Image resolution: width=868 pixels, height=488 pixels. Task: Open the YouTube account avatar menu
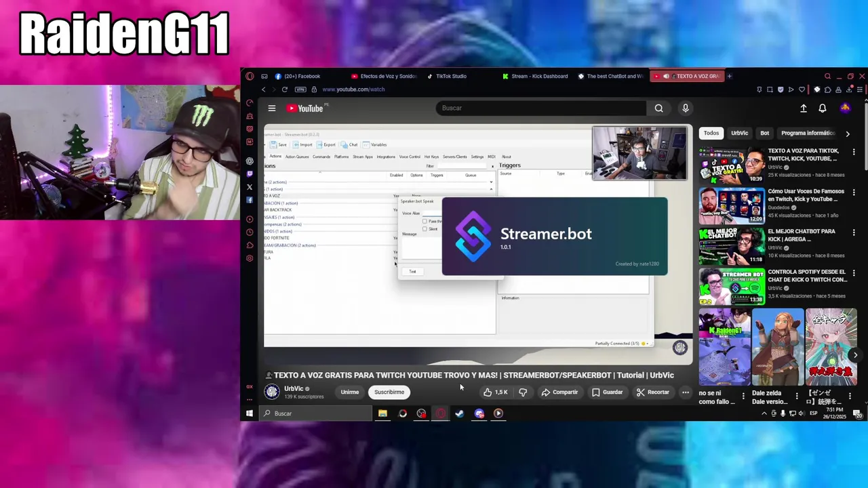tap(845, 108)
